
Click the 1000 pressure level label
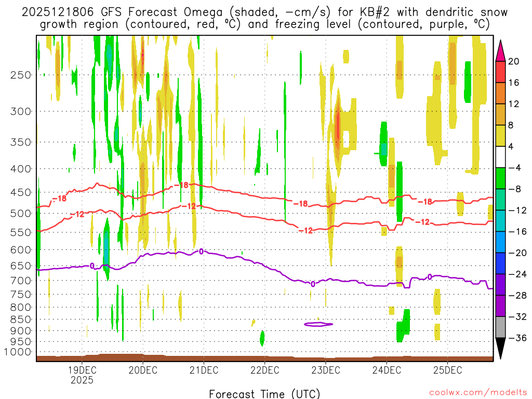tap(18, 352)
